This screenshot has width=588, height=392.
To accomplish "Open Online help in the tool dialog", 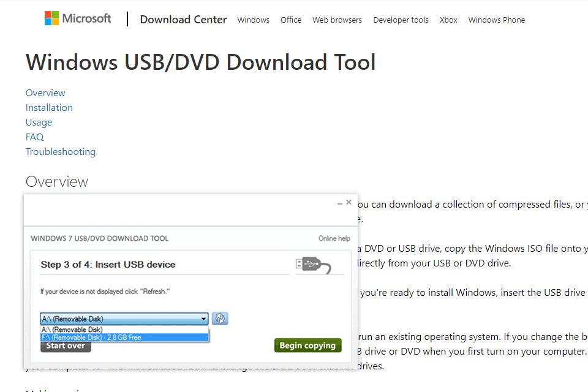I will pyautogui.click(x=334, y=239).
